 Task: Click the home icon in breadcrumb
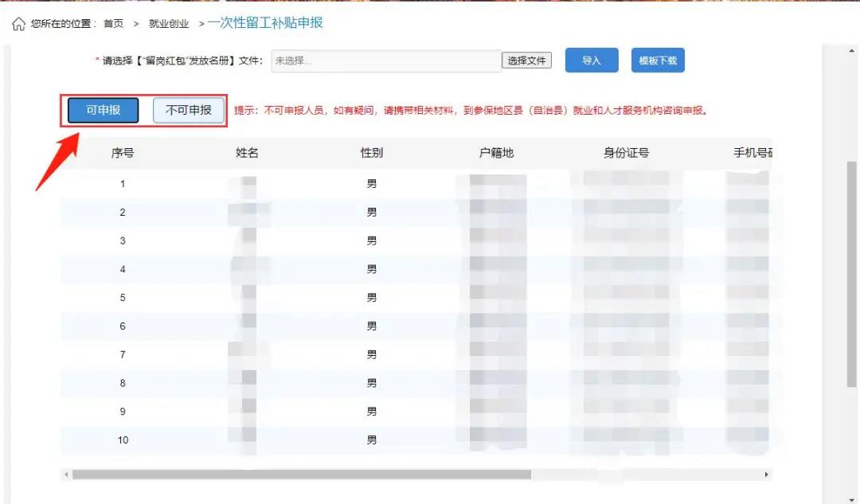point(18,24)
